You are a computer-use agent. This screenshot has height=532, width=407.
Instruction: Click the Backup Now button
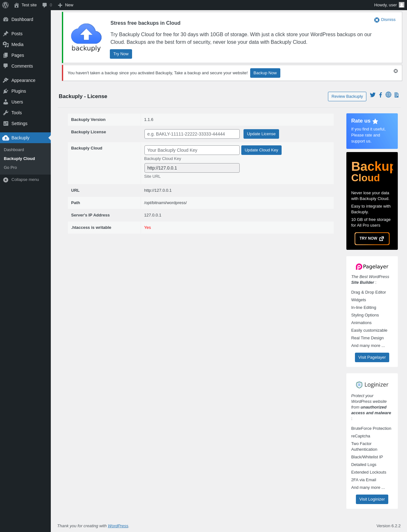tap(265, 73)
